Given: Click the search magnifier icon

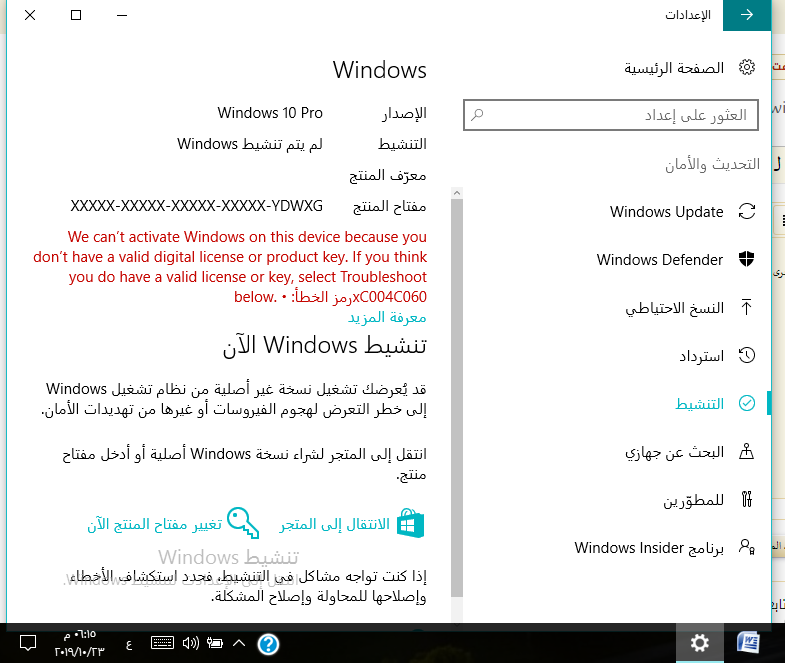Looking at the screenshot, I should [477, 115].
